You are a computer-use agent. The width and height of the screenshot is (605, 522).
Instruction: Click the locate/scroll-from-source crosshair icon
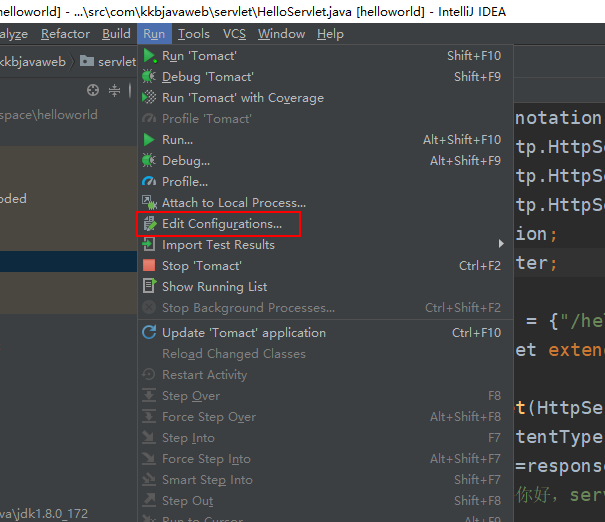tap(93, 90)
